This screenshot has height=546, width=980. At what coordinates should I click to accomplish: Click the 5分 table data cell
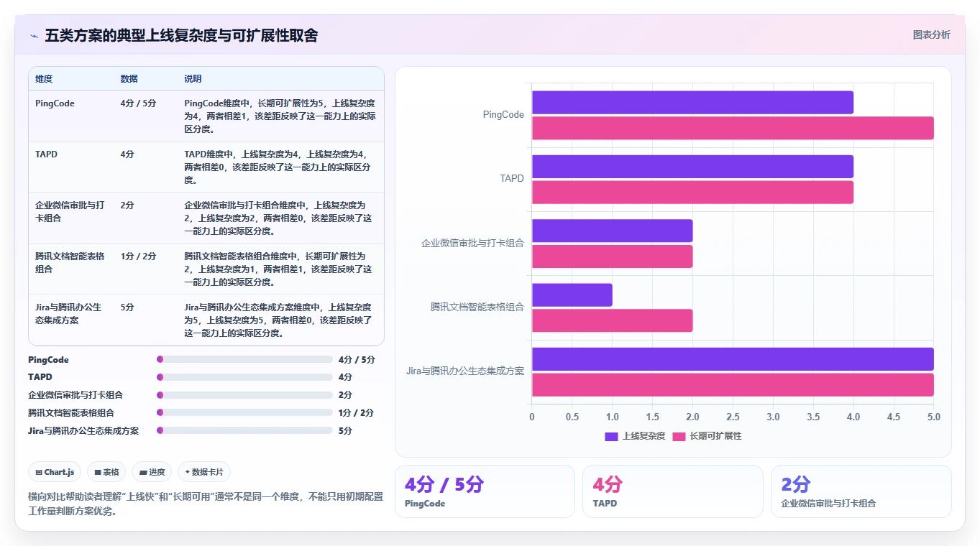(x=127, y=307)
